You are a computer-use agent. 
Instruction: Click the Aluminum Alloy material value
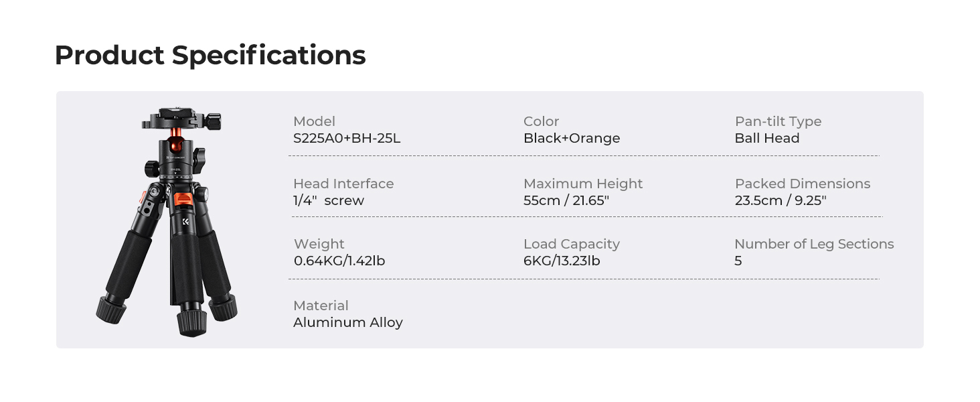(x=347, y=322)
